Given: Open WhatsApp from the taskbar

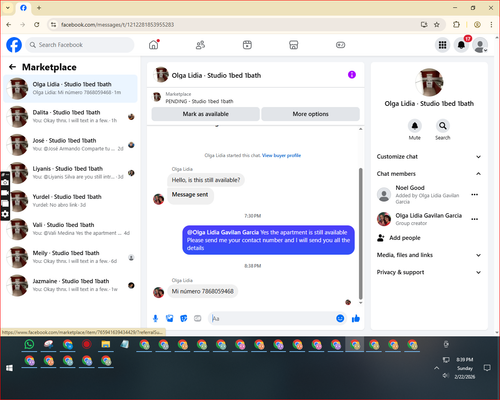Looking at the screenshot, I should 29,344.
